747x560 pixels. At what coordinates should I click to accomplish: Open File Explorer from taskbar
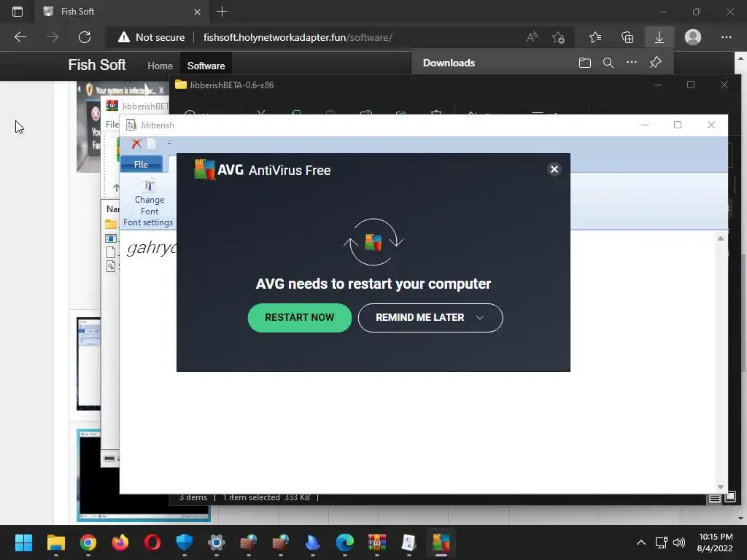click(55, 542)
